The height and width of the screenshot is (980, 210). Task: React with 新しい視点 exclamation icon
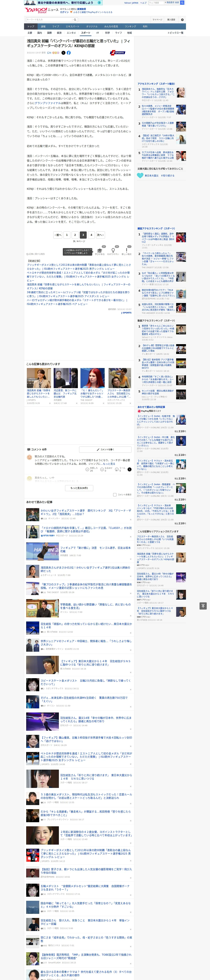127,250
